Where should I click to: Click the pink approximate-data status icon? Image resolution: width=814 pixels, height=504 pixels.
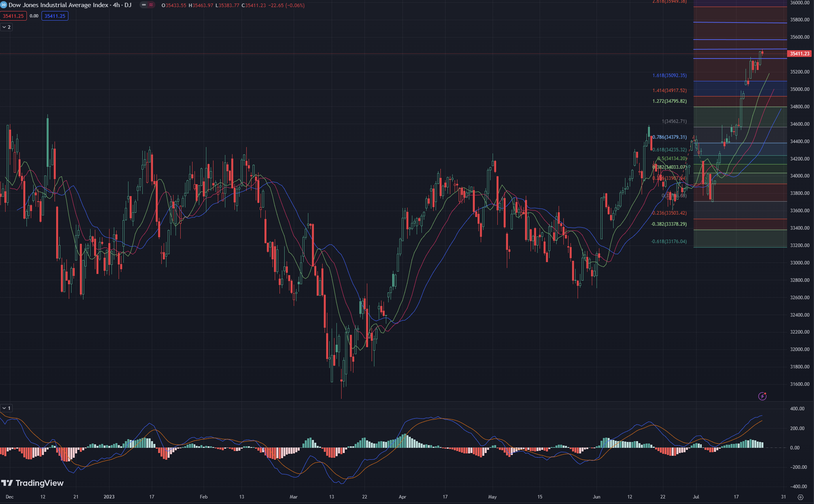pos(151,5)
